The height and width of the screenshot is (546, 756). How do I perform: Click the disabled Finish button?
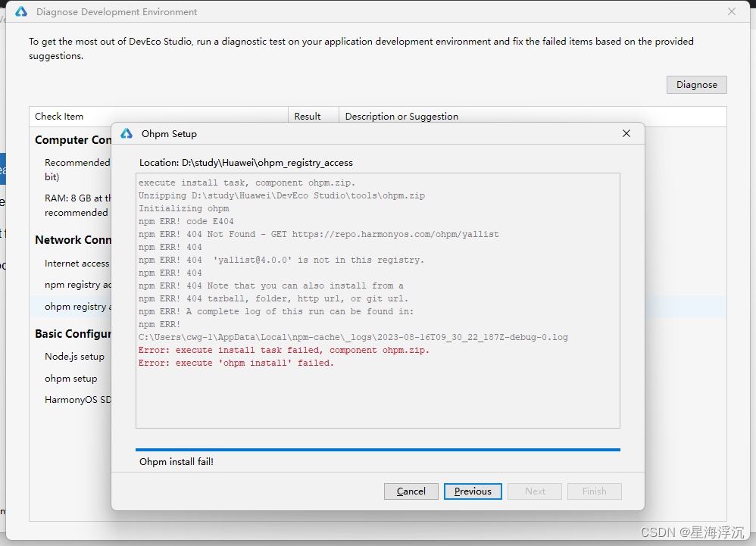(x=594, y=491)
